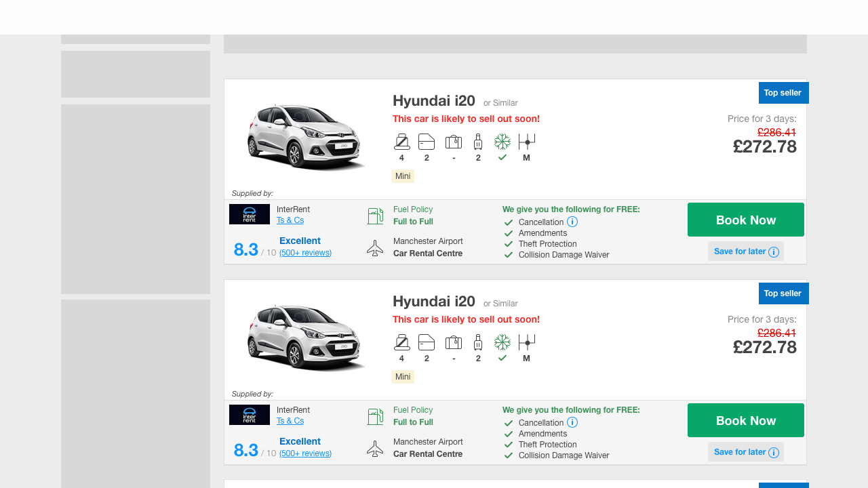The width and height of the screenshot is (868, 488).
Task: Open Ts & Cs link in first listing
Action: pyautogui.click(x=290, y=220)
